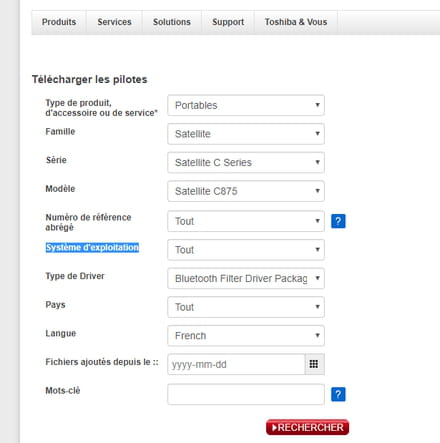Open the calendar date picker icon

click(314, 364)
